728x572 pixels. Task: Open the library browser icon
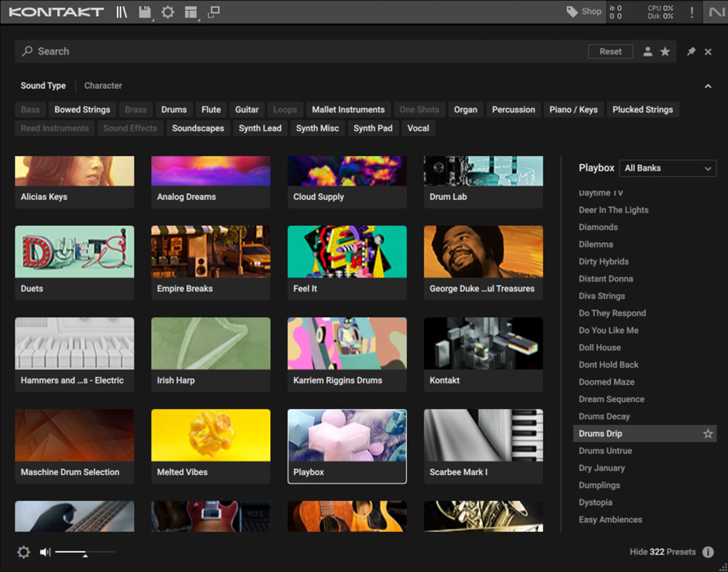click(121, 12)
